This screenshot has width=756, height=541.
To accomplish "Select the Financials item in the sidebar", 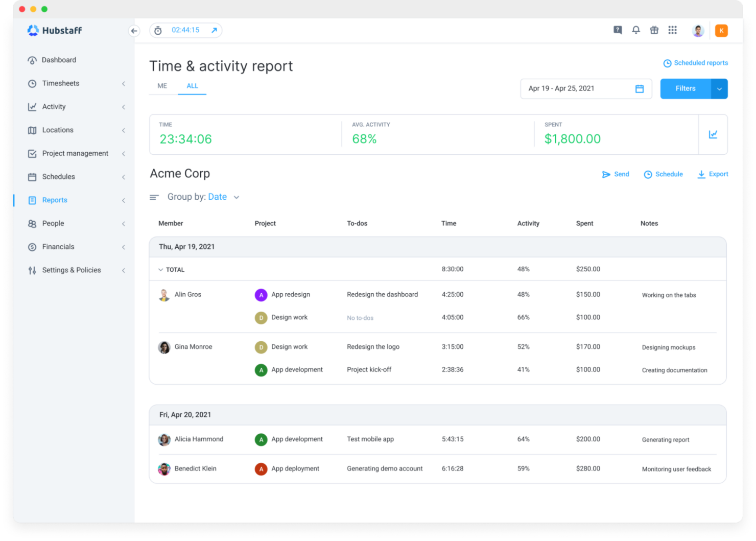I will click(58, 247).
